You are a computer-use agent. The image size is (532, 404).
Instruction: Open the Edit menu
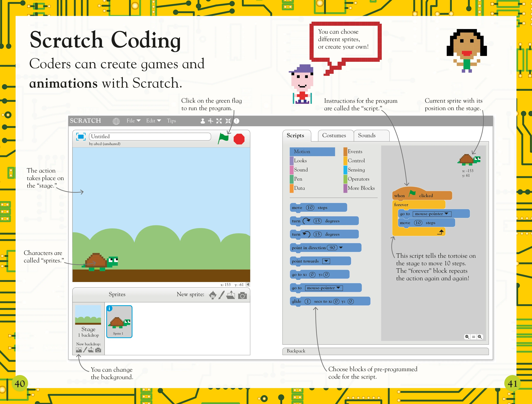(x=153, y=121)
